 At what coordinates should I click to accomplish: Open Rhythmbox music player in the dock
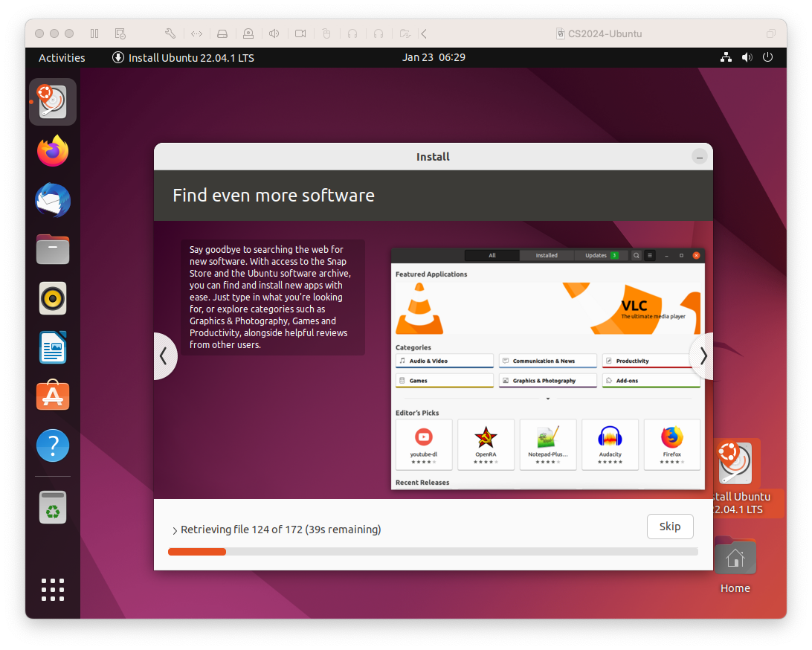(53, 299)
